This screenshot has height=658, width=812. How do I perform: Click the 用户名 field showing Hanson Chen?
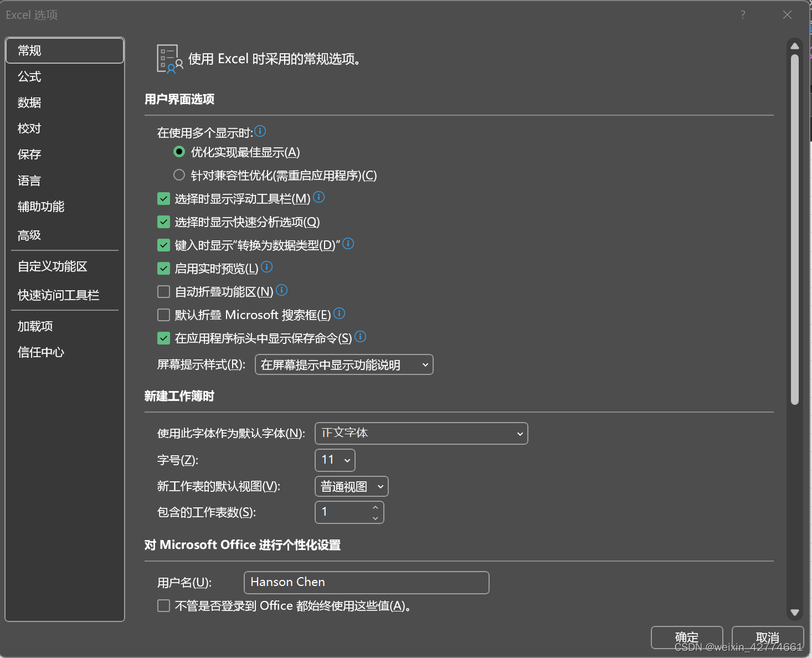(366, 582)
